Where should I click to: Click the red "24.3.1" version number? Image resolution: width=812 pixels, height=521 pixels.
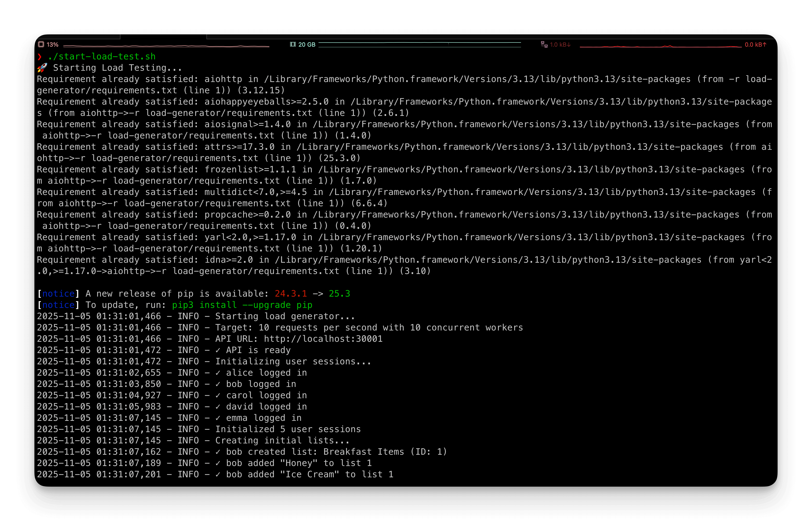pos(290,293)
